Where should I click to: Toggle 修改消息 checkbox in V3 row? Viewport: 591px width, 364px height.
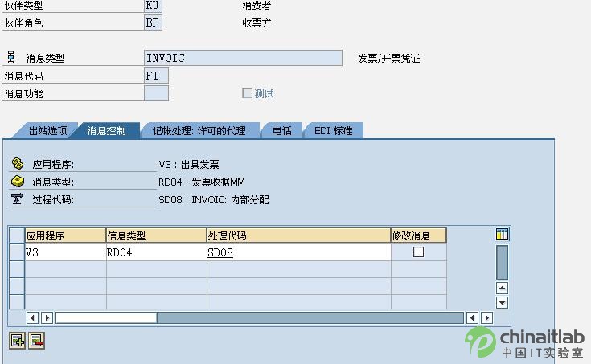[x=418, y=252]
